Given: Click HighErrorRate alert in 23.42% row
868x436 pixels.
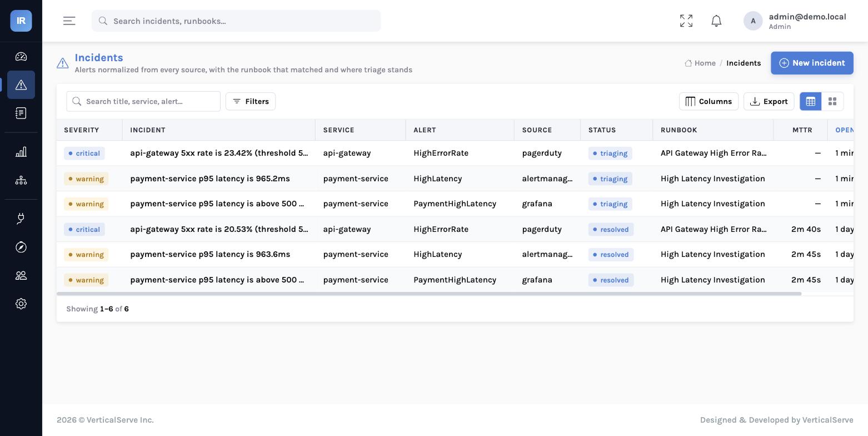Looking at the screenshot, I should [441, 153].
